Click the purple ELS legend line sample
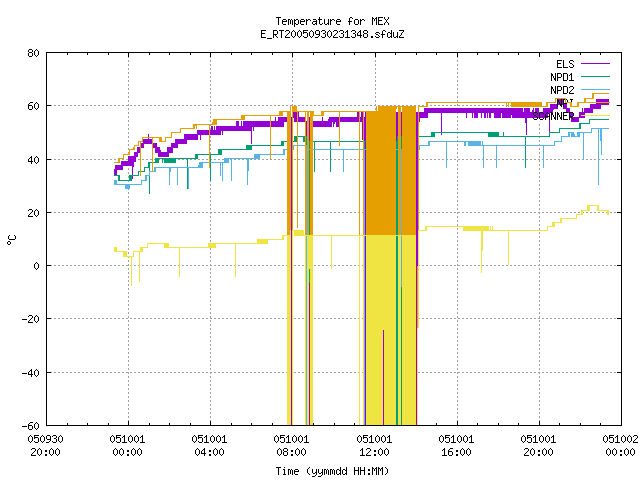 pyautogui.click(x=595, y=64)
